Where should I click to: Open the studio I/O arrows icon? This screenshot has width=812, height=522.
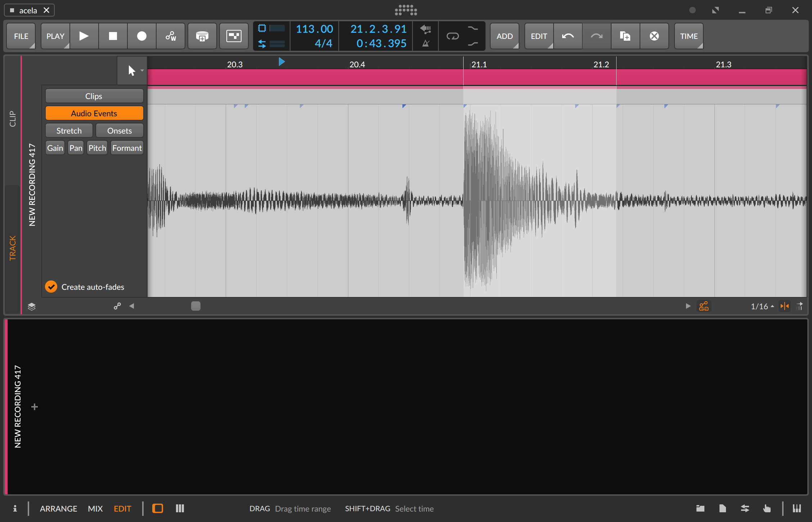click(745, 508)
